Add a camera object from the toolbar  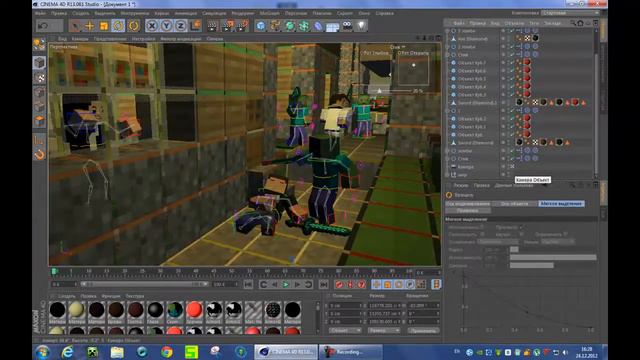tap(347, 26)
